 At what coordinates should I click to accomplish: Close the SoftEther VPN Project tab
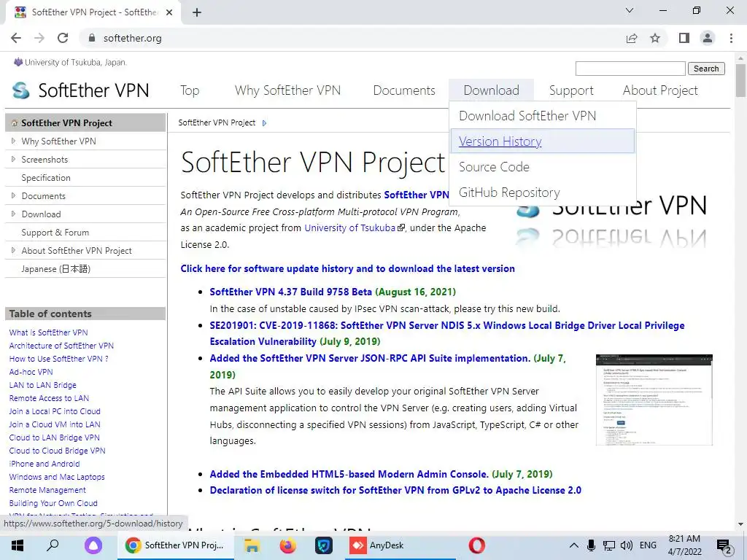169,12
